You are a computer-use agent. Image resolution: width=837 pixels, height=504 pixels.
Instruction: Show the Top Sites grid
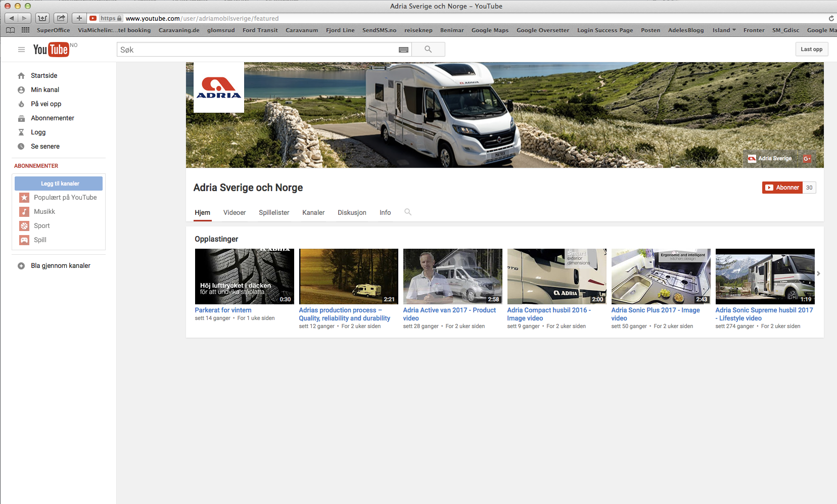[25, 30]
